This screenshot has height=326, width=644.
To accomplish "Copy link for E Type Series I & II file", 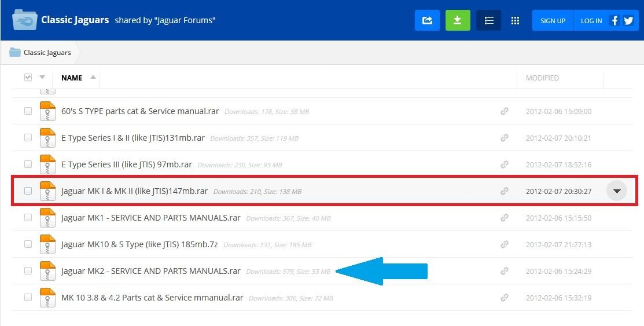I will [x=505, y=138].
